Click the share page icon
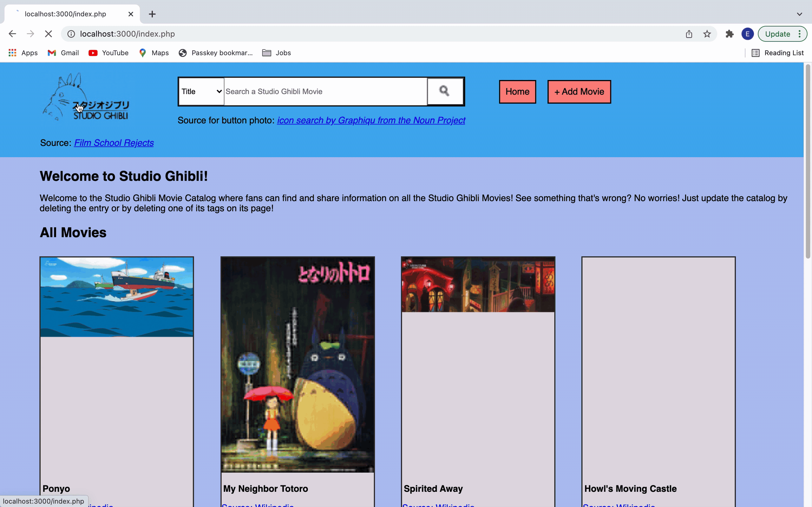 pos(689,34)
